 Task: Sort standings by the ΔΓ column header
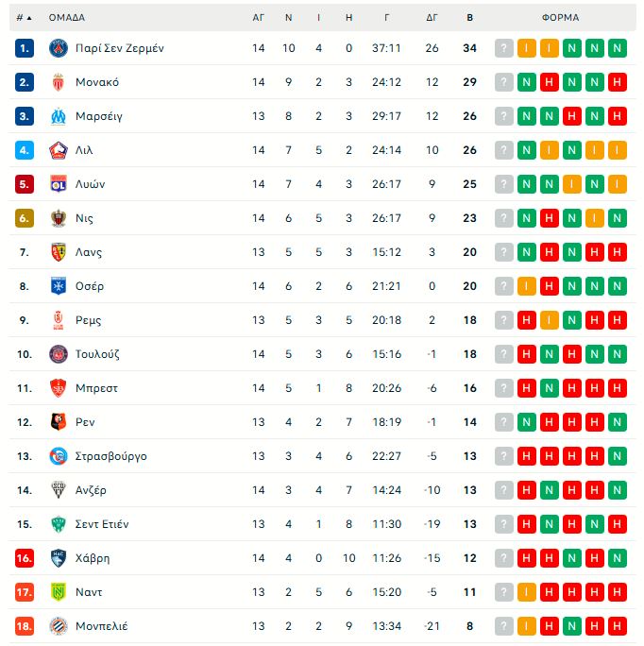pos(432,18)
